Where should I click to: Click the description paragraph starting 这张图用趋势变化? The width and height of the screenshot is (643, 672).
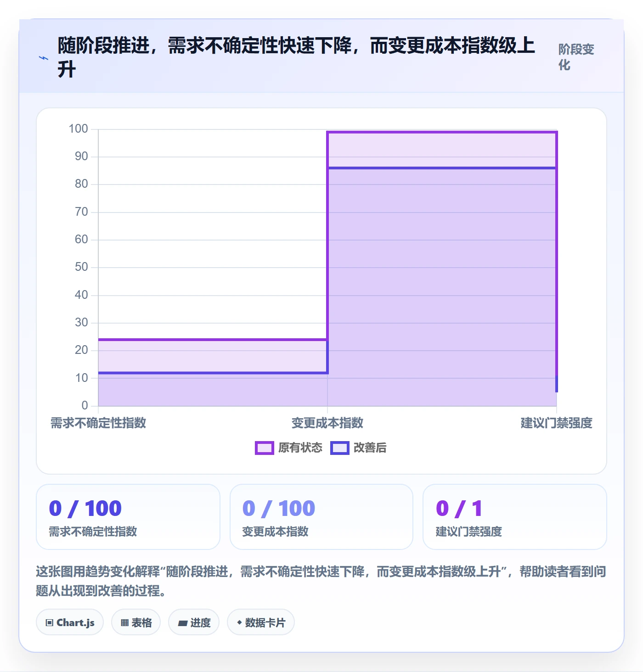coord(321,581)
